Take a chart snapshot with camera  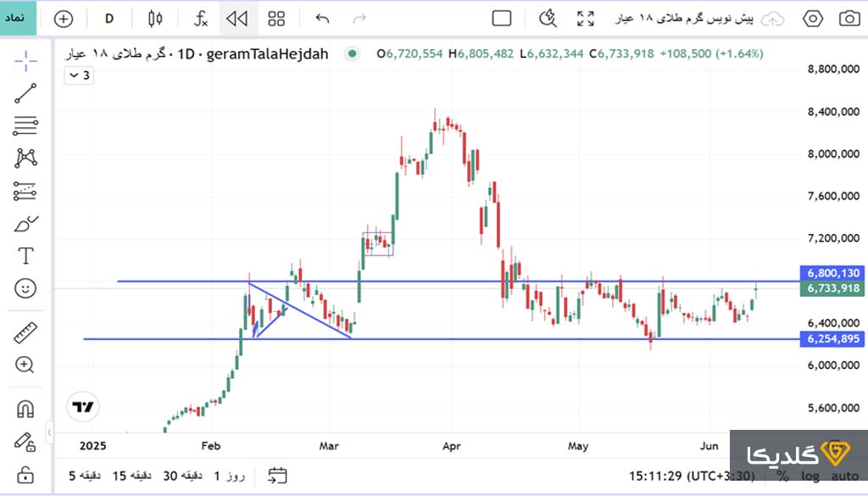click(849, 18)
